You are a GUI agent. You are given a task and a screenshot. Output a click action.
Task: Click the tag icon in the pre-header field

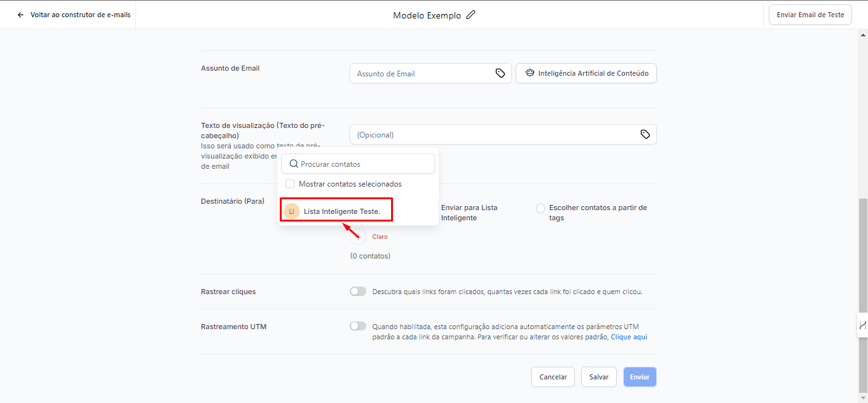[645, 134]
